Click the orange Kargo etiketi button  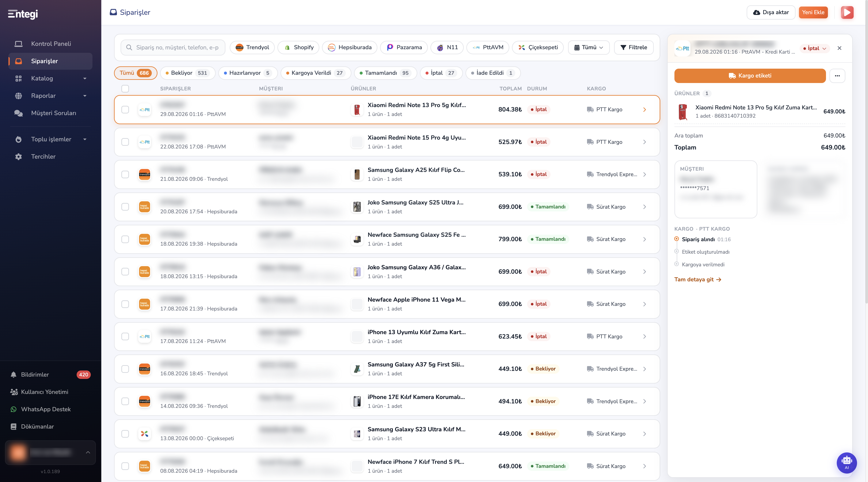click(x=750, y=76)
